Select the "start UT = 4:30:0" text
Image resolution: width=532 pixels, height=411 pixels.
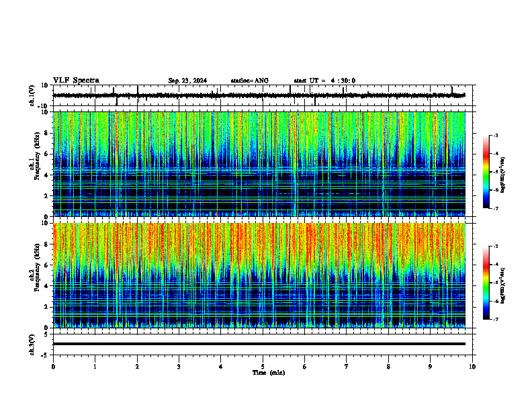coord(324,81)
